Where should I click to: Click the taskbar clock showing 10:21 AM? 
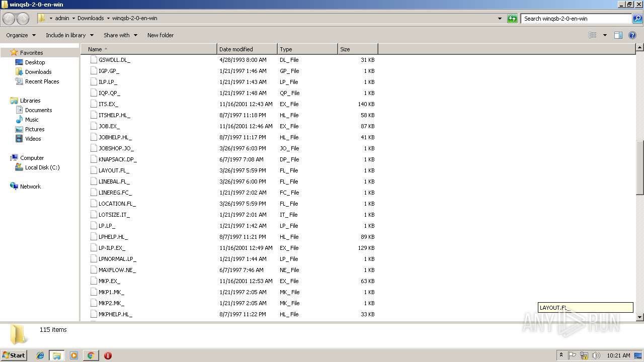click(618, 355)
